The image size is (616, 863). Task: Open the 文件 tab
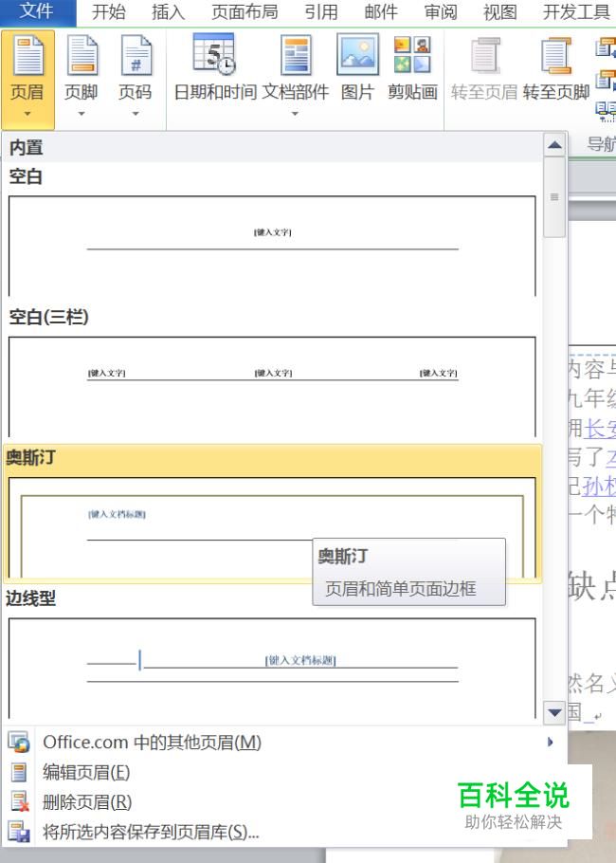tap(37, 11)
